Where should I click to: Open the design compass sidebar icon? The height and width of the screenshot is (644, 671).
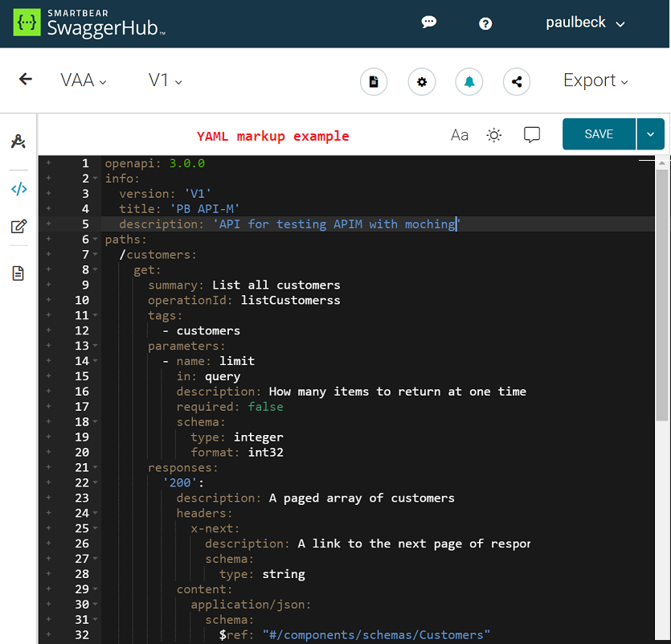(x=18, y=141)
